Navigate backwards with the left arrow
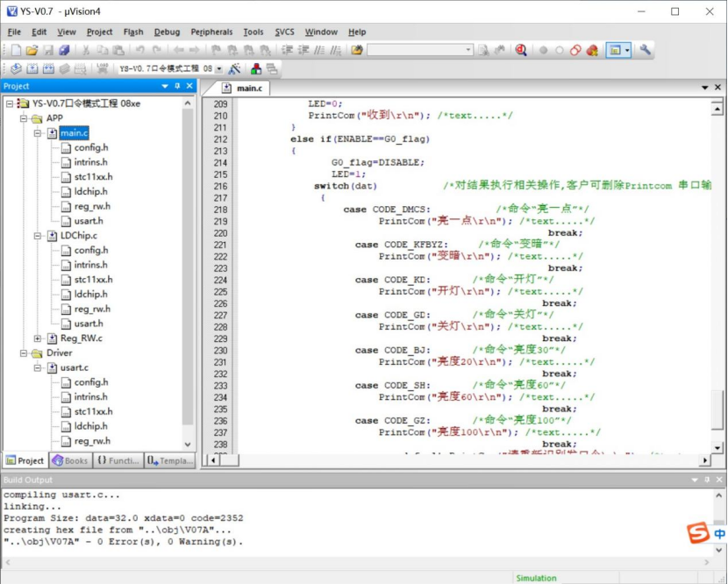 click(x=178, y=50)
